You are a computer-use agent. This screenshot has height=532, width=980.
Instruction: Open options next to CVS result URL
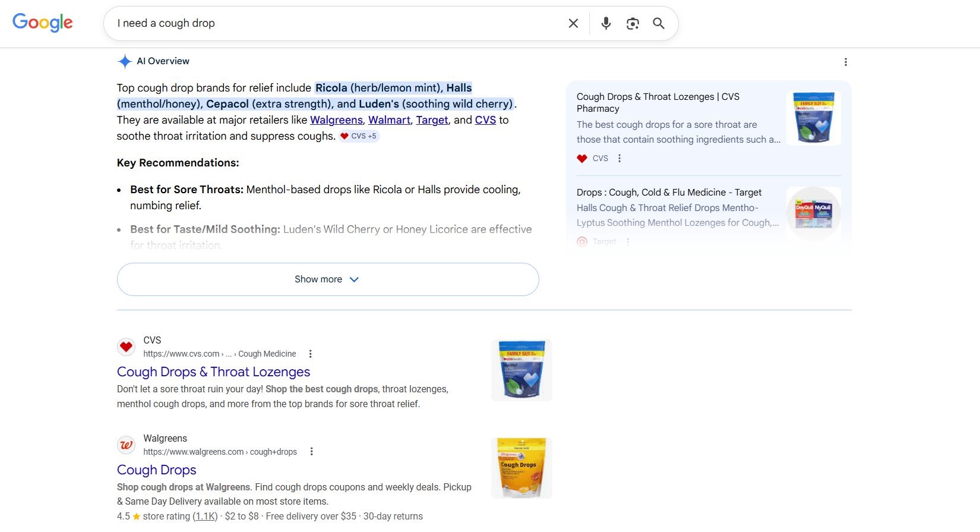pos(310,354)
